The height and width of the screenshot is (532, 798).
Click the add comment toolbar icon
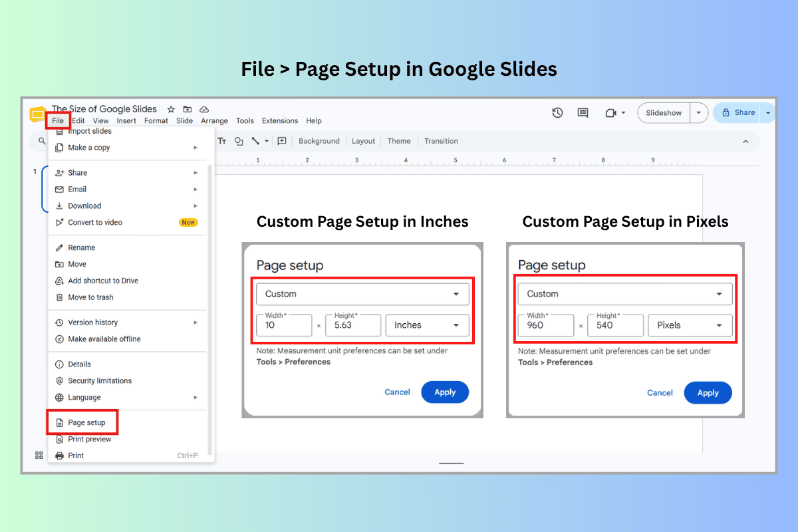(x=282, y=141)
